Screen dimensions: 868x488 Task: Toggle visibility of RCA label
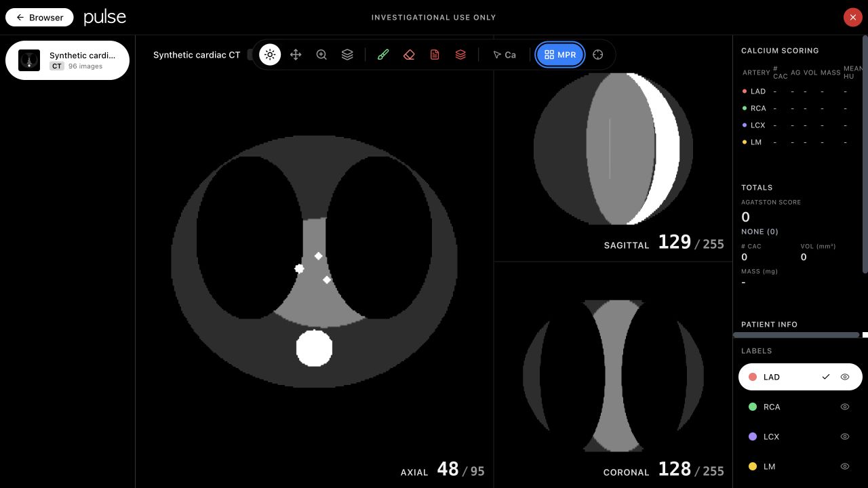845,407
